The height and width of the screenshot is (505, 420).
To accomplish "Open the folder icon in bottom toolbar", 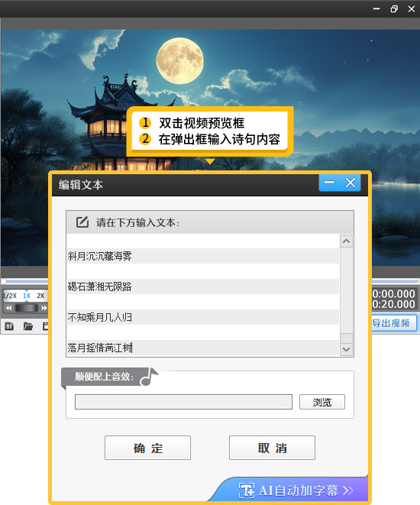I will (28, 326).
